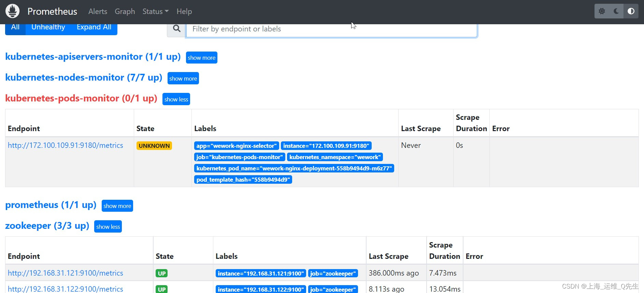Click the pod_template_hash="558b9494d9" label
This screenshot has height=293, width=644.
click(x=243, y=180)
